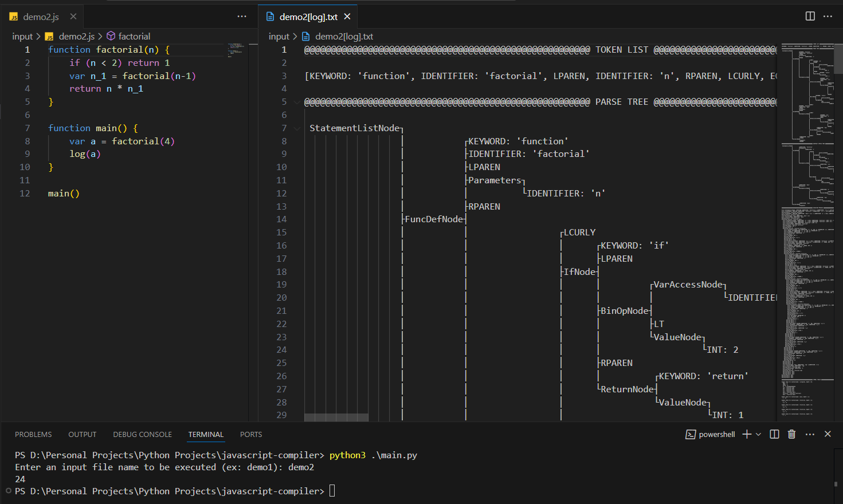
Task: Click the 'TOKEN LIST' header text
Action: tap(622, 50)
